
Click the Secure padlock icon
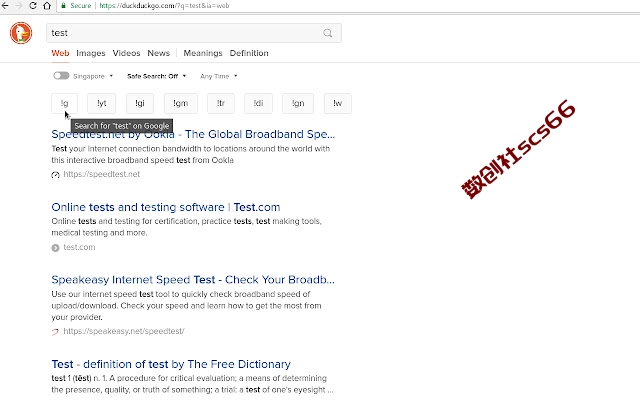63,6
